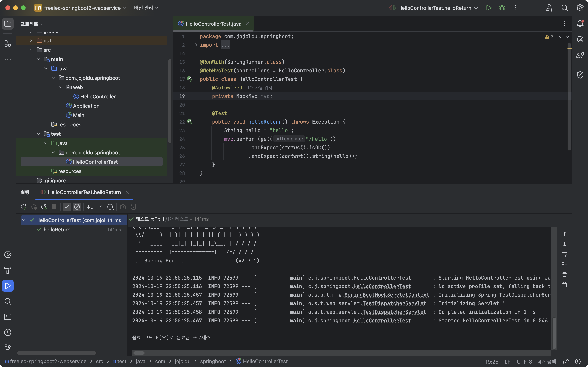Clear the console with the trash icon
This screenshot has height=367, width=588.
pyautogui.click(x=564, y=285)
